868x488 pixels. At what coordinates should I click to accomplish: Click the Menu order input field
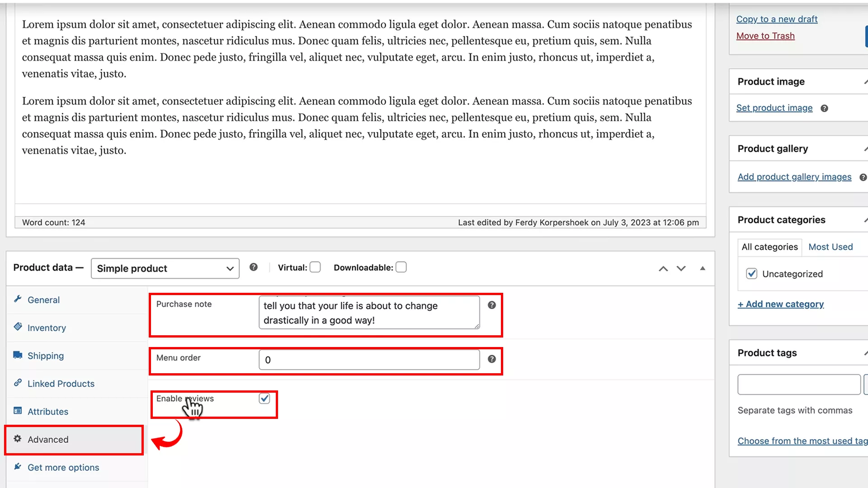[369, 360]
